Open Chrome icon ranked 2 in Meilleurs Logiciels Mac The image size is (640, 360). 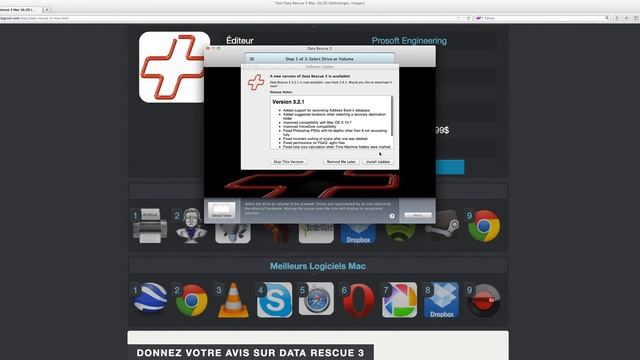click(x=191, y=300)
